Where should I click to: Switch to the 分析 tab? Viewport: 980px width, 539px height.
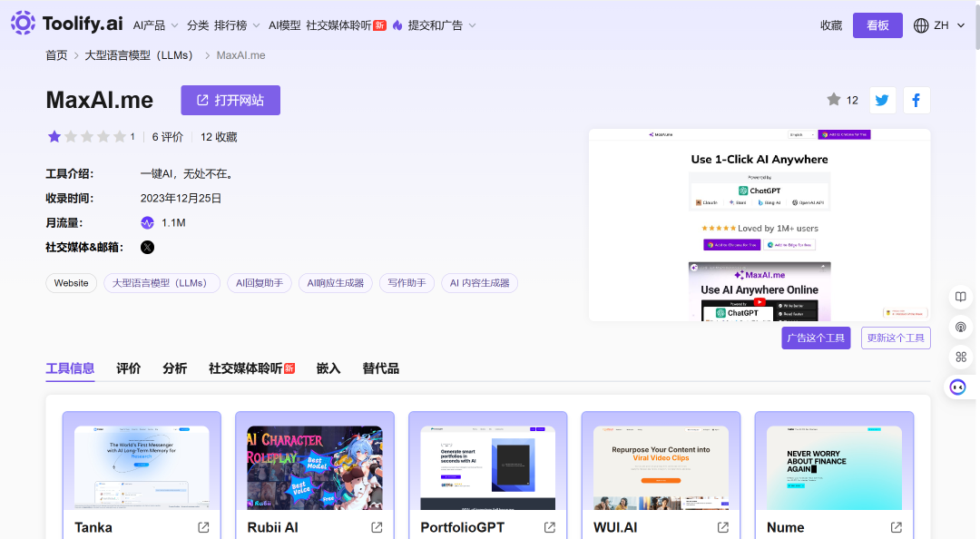[175, 368]
